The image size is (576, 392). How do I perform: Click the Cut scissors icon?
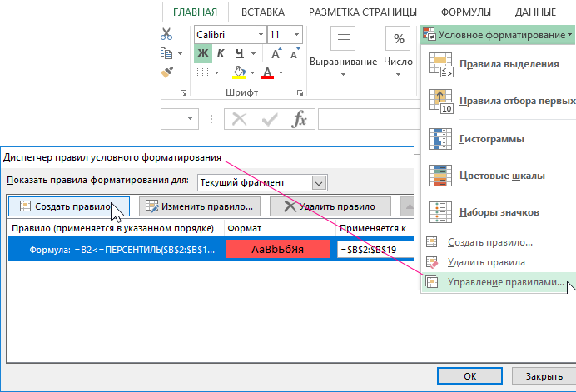point(166,34)
